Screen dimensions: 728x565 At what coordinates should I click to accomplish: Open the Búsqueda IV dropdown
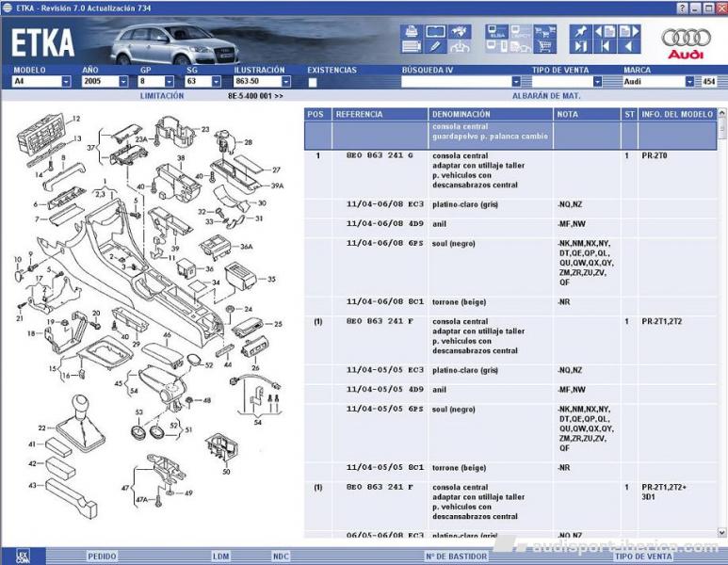pos(516,82)
